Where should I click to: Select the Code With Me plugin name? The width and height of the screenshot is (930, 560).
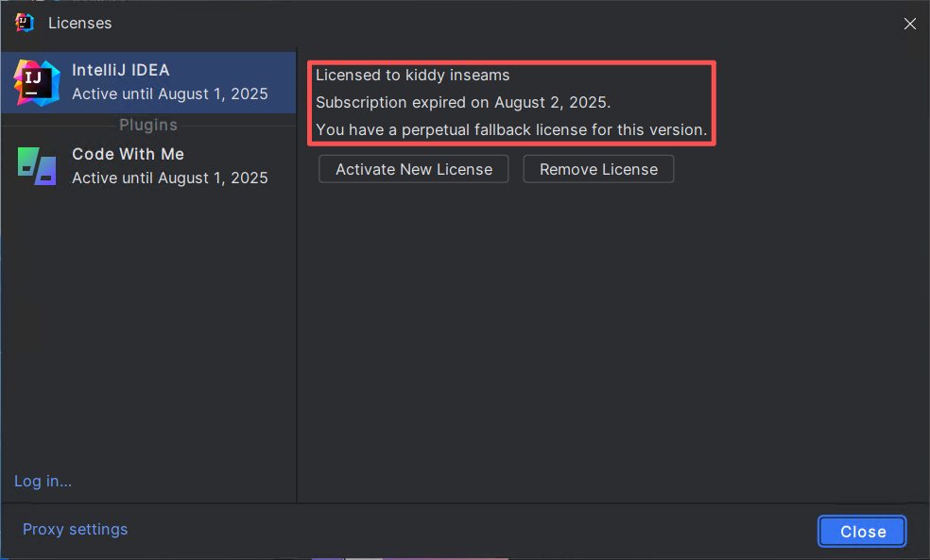tap(128, 154)
